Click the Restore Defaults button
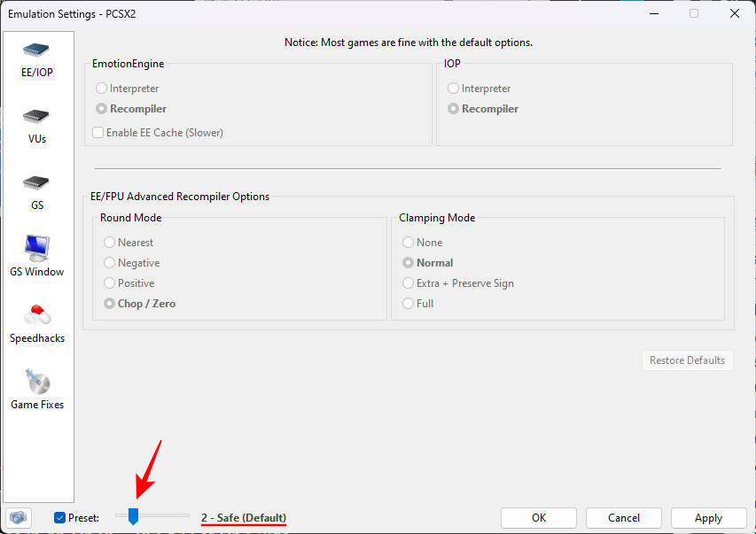 click(x=687, y=360)
